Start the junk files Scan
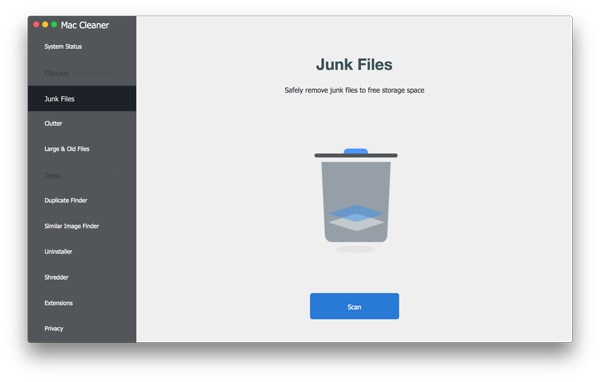Viewport: 600px width, 382px height. (x=354, y=306)
